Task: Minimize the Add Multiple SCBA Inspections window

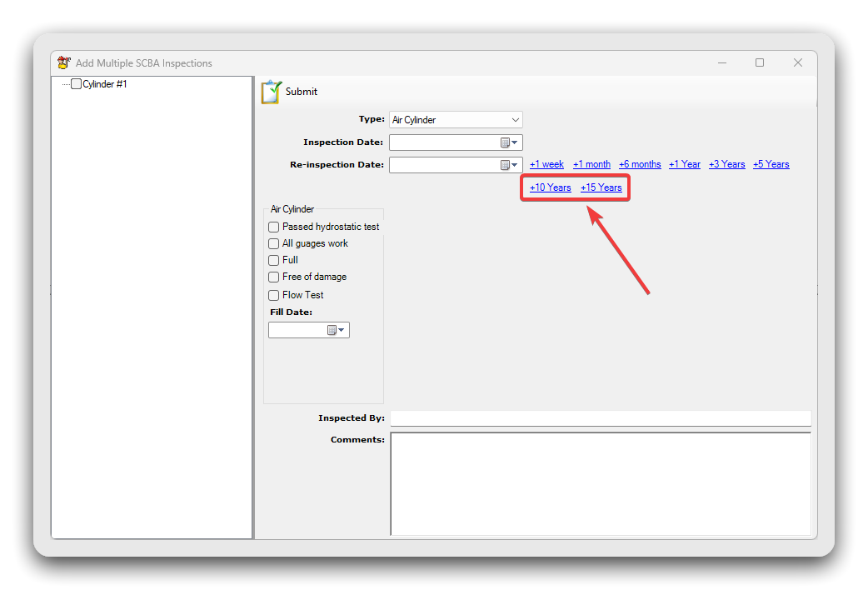Action: click(722, 62)
